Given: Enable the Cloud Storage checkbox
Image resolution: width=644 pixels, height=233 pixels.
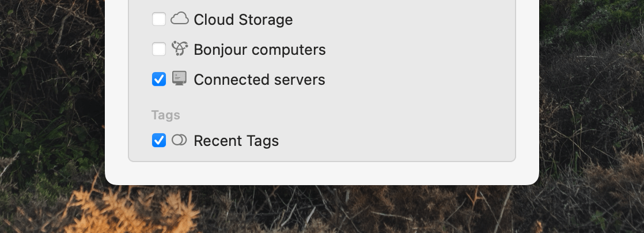Looking at the screenshot, I should coord(159,19).
